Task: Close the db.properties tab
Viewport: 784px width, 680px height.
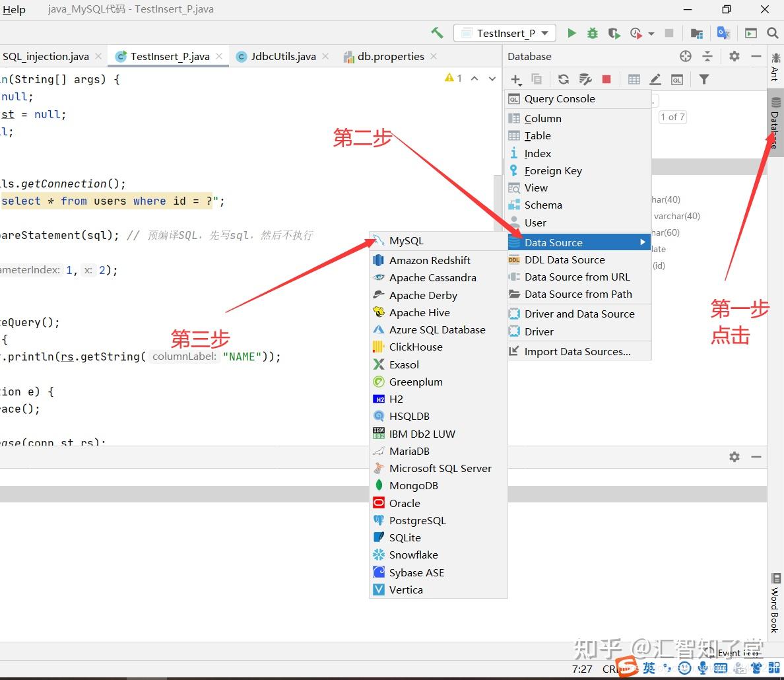Action: coord(434,57)
